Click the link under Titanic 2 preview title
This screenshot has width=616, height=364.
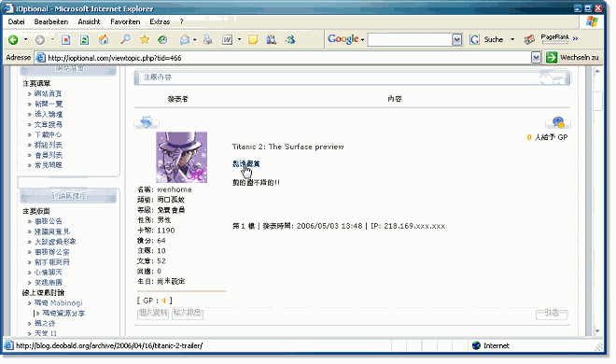click(x=245, y=163)
